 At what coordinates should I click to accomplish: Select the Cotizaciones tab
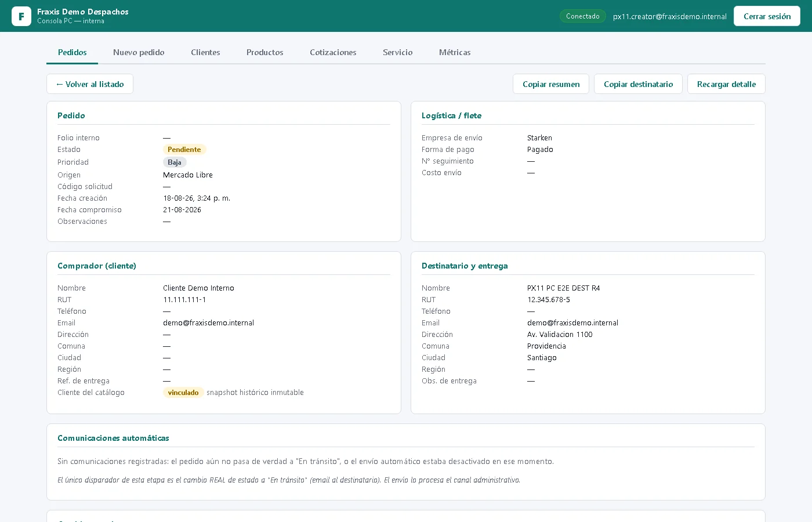(333, 52)
